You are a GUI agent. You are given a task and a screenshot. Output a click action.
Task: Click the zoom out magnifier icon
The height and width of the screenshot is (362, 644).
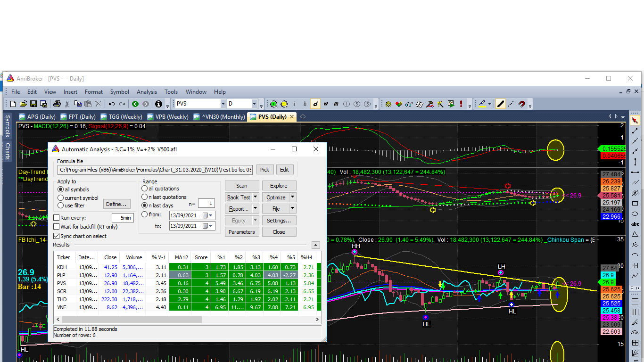284,104
